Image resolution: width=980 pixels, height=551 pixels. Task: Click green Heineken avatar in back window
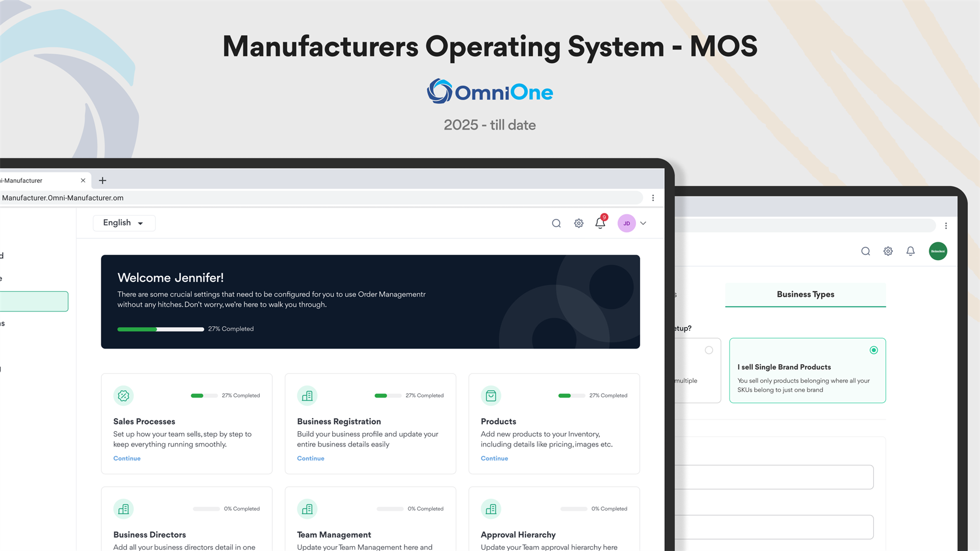(x=938, y=251)
